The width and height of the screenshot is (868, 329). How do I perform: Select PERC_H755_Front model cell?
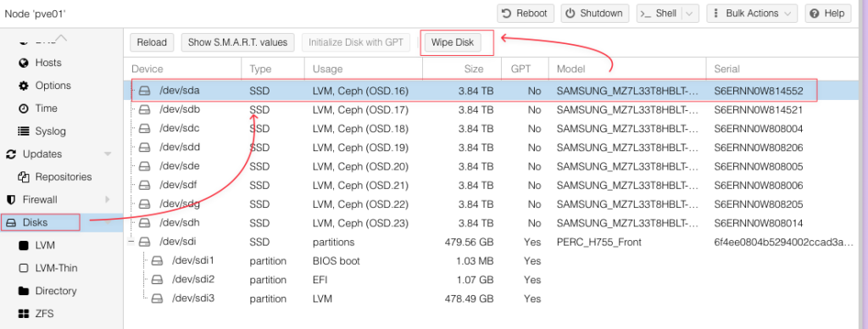click(x=599, y=242)
